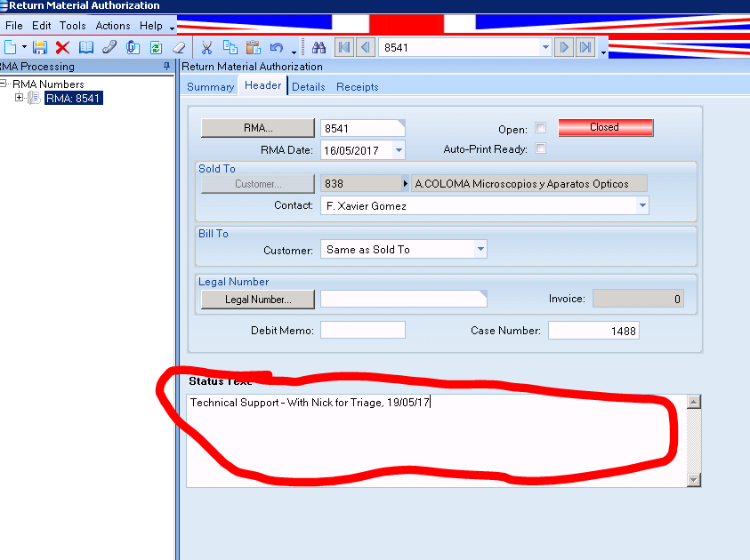Go to next record arrow
The width and height of the screenshot is (750, 560).
click(564, 47)
